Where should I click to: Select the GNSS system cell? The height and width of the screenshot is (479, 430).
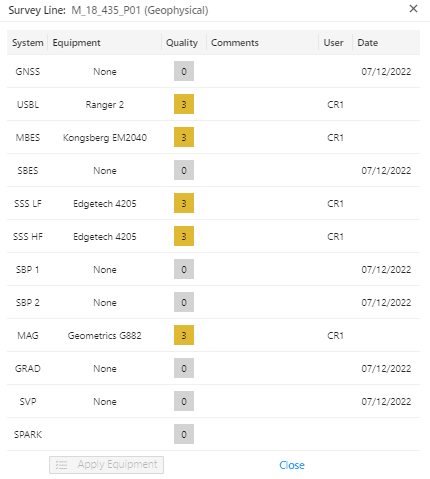(x=28, y=71)
